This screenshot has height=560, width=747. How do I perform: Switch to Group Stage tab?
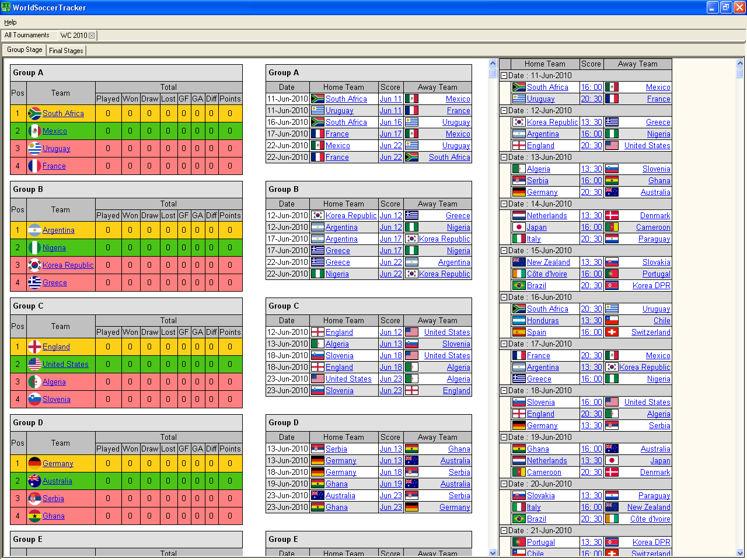(25, 50)
